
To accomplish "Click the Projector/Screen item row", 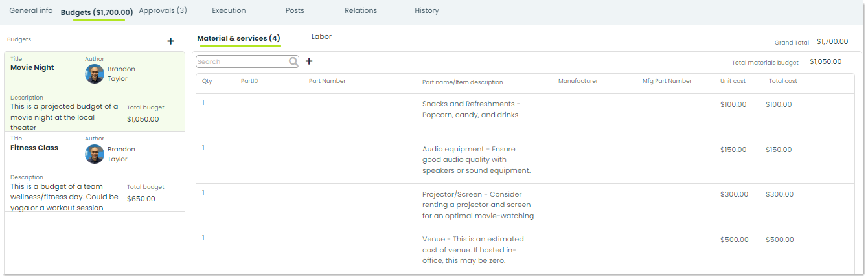I will coord(524,206).
